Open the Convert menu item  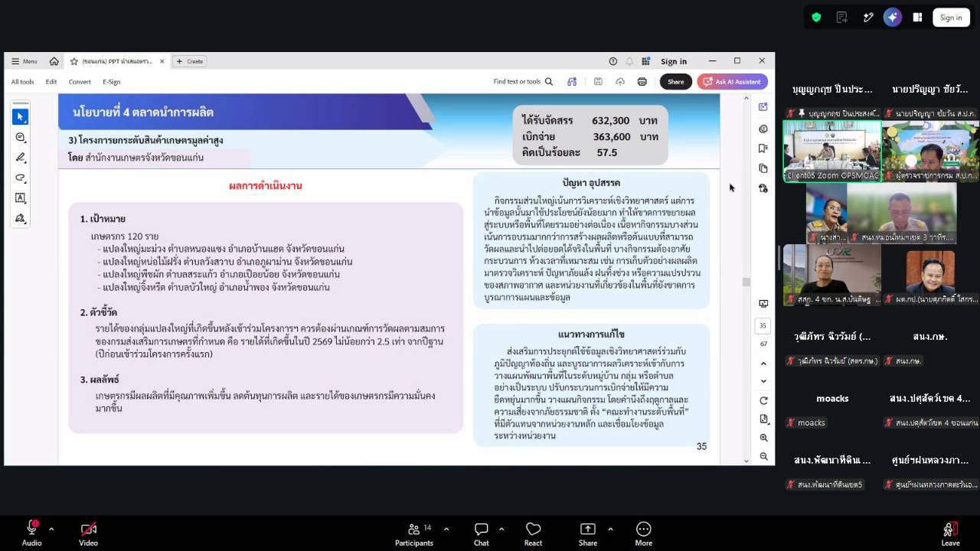point(80,82)
